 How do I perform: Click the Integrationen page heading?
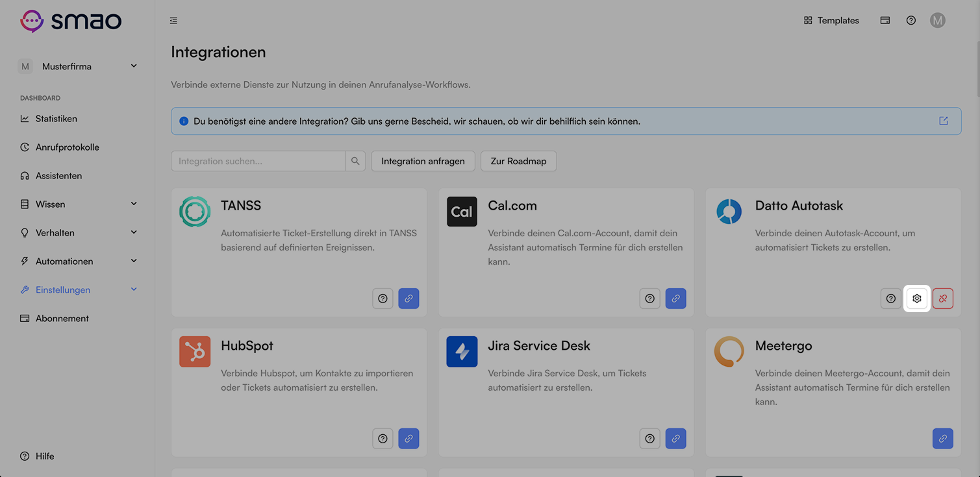[x=218, y=52]
